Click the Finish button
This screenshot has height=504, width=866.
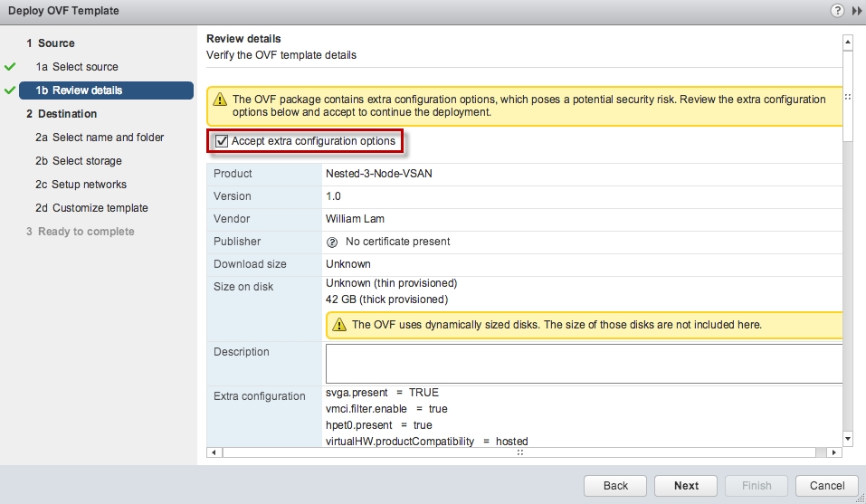(x=757, y=486)
